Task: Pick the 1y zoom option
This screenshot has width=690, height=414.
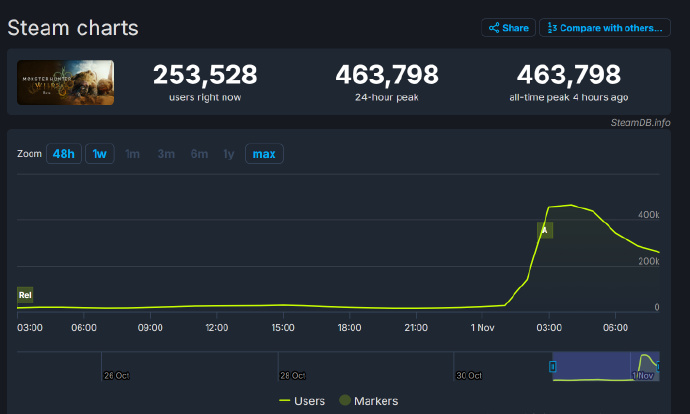Action: click(229, 154)
